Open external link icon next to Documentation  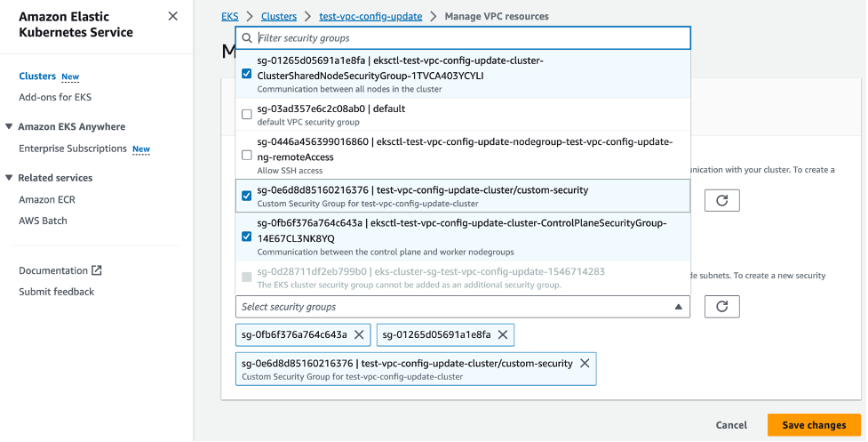tap(97, 270)
